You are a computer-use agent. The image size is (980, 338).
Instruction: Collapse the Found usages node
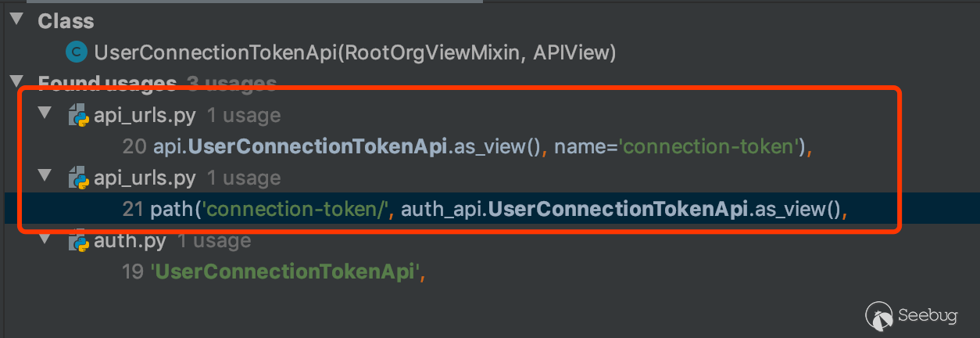pos(17,81)
